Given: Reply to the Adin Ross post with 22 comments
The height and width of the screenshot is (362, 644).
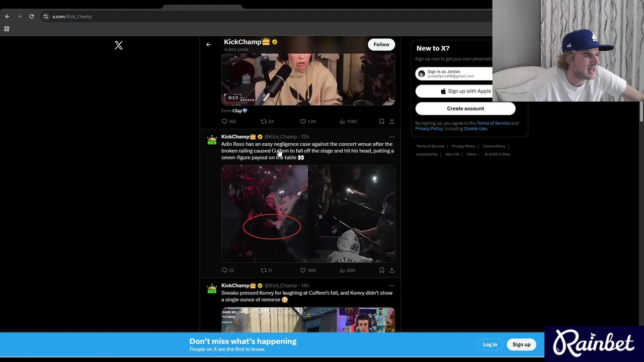Looking at the screenshot, I should tap(228, 270).
